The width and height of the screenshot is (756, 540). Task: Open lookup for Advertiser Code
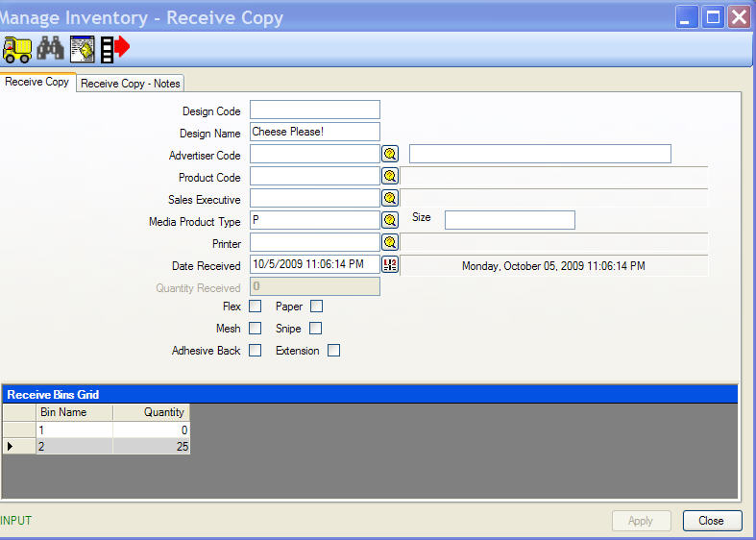click(x=390, y=154)
